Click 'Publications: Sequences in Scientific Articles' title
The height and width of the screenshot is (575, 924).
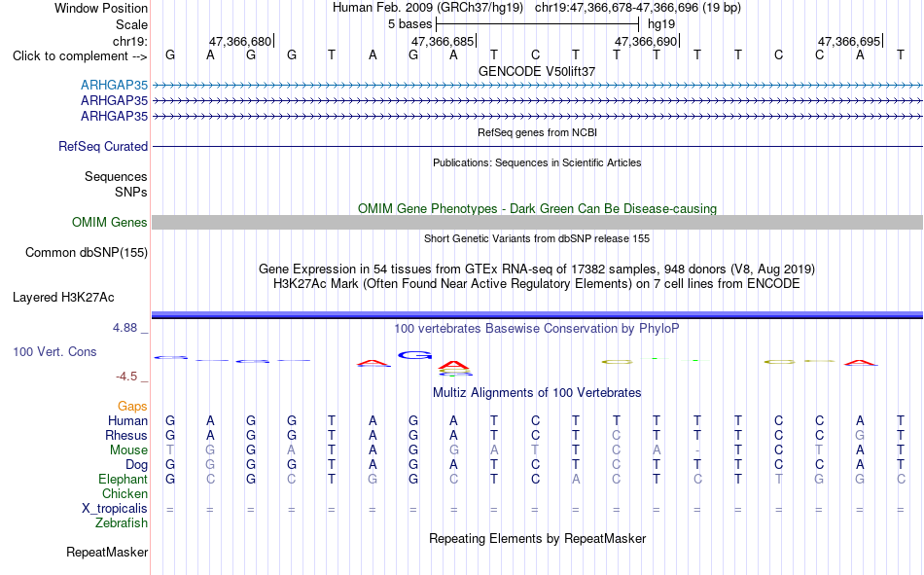pyautogui.click(x=537, y=162)
